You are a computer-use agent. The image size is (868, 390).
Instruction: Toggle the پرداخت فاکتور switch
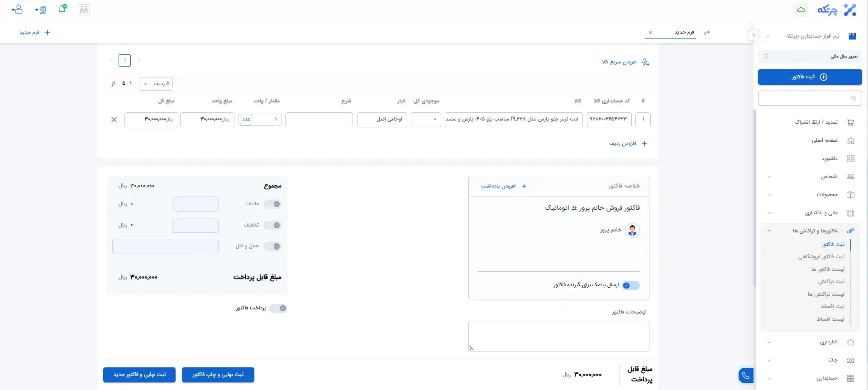(278, 308)
